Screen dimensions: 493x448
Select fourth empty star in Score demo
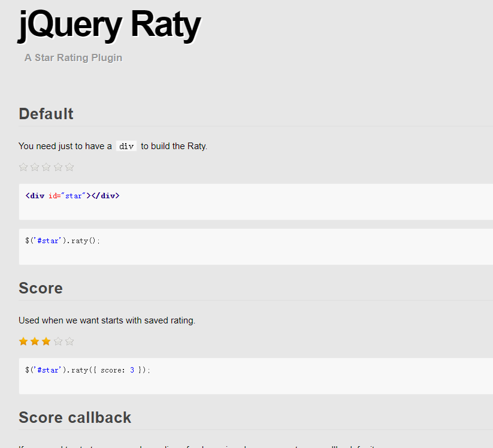click(x=58, y=341)
